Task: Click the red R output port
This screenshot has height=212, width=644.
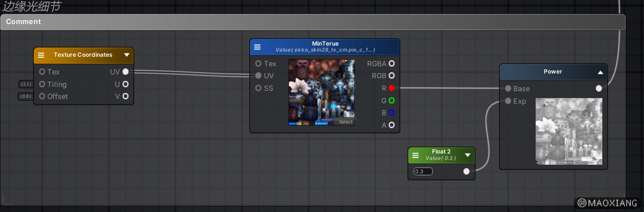Action: [x=391, y=88]
